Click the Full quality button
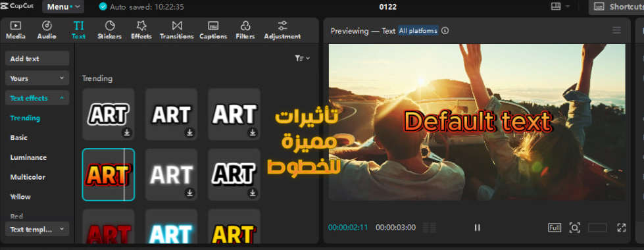The width and height of the screenshot is (644, 250). click(554, 228)
